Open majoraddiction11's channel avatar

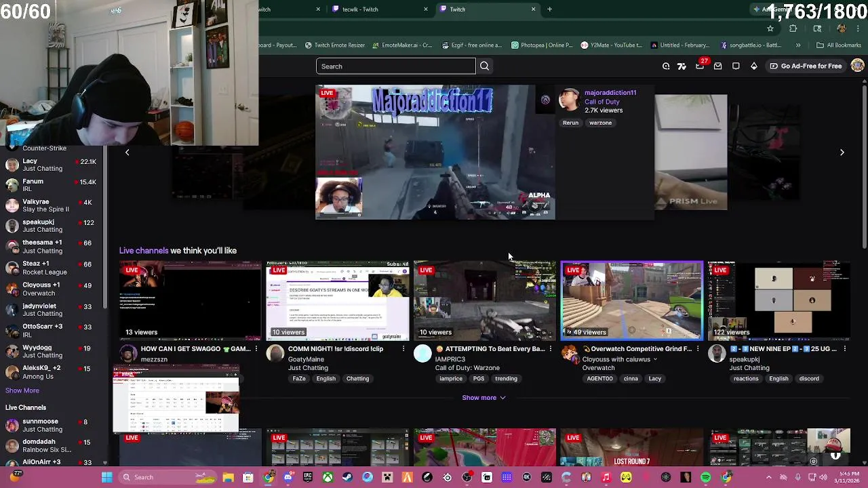pyautogui.click(x=569, y=100)
